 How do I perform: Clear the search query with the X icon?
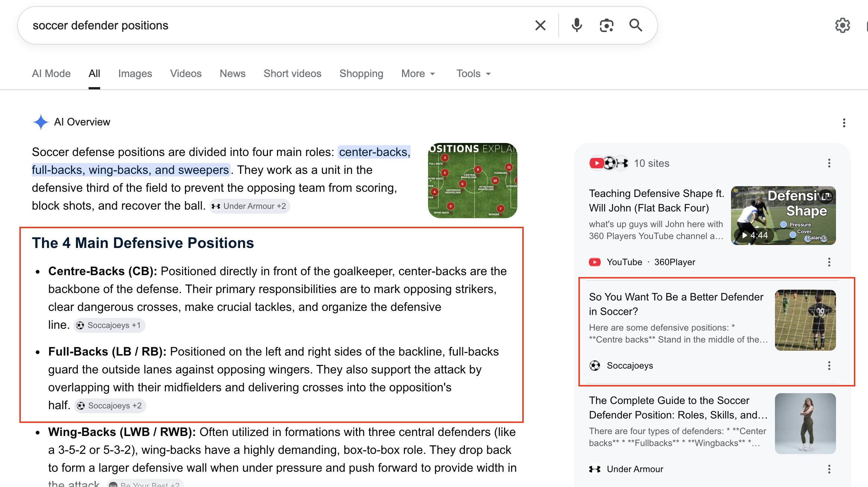click(x=540, y=25)
